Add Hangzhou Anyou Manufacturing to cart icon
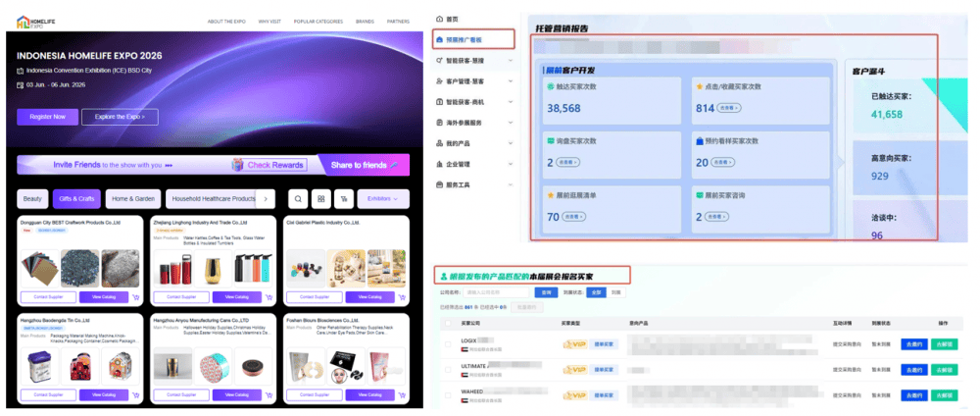980x416 pixels. pos(269,395)
